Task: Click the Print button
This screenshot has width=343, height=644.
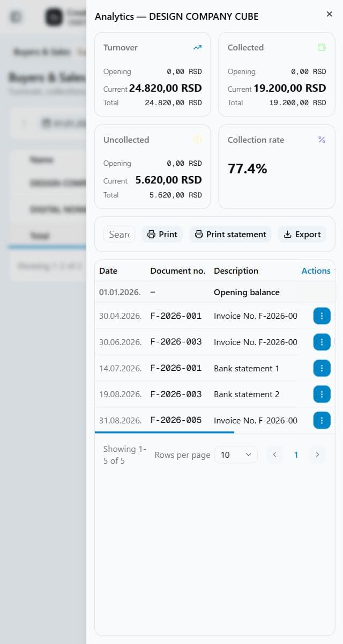Action: [x=162, y=234]
